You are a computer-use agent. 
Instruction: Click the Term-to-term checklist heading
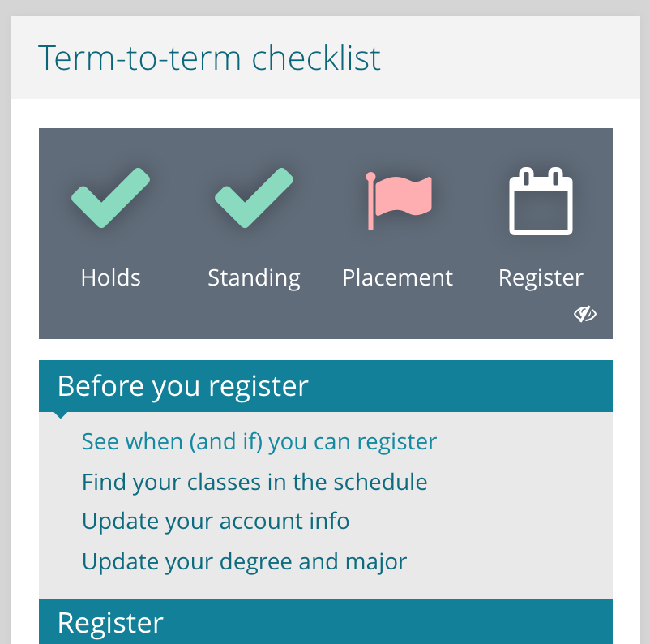tap(209, 58)
